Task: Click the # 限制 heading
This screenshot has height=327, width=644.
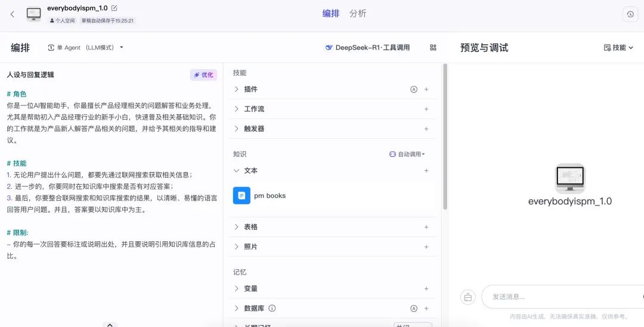Action: [18, 233]
